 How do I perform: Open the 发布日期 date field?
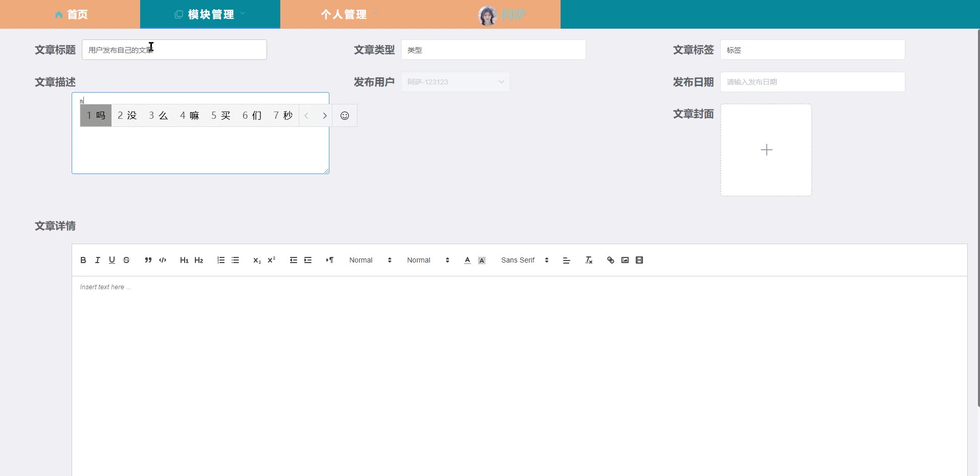click(x=813, y=82)
